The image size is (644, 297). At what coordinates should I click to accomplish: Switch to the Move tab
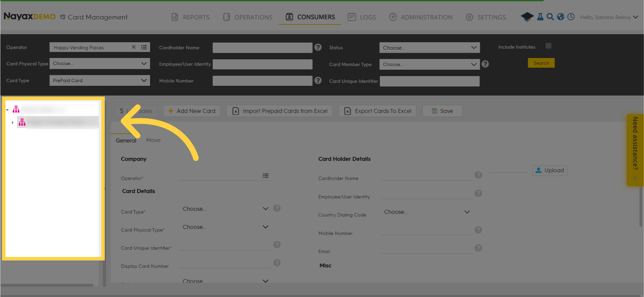coord(153,140)
